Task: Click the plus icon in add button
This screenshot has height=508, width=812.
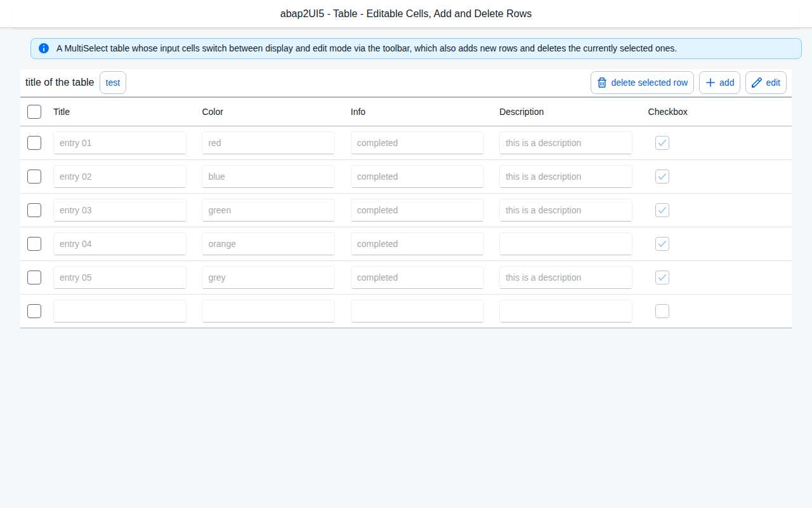Action: [x=710, y=83]
